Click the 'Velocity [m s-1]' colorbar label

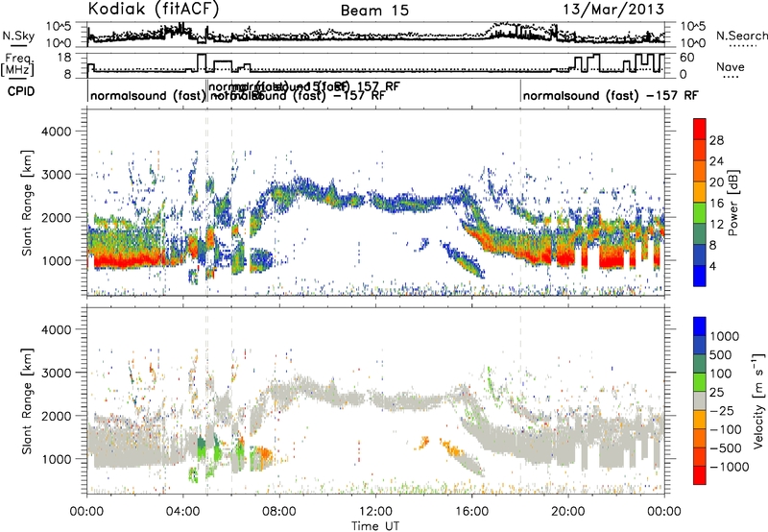[757, 400]
